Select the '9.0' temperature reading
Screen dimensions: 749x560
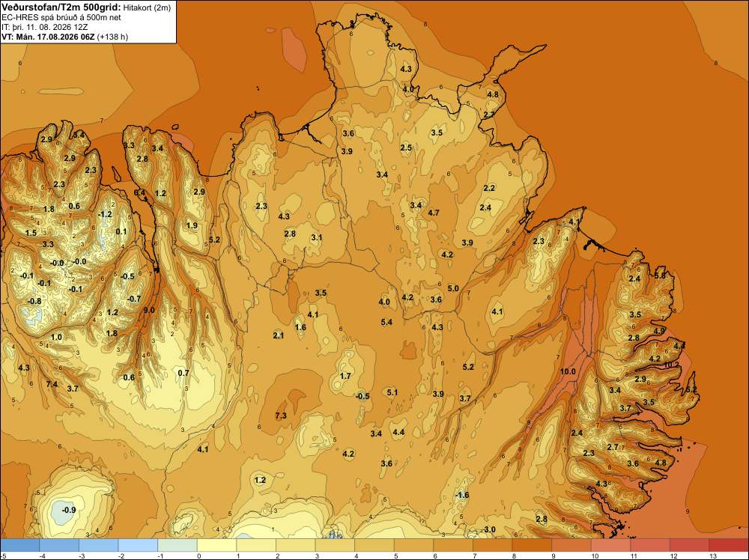tap(149, 310)
